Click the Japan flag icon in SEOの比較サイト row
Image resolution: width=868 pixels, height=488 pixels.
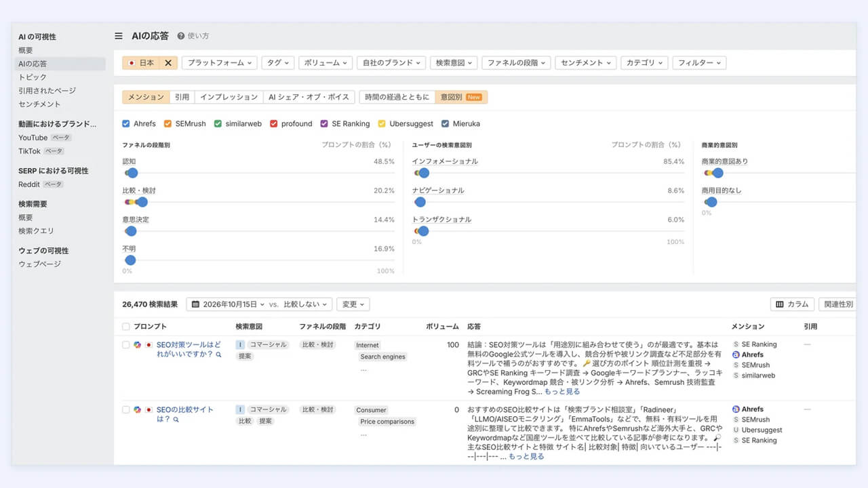[149, 410]
